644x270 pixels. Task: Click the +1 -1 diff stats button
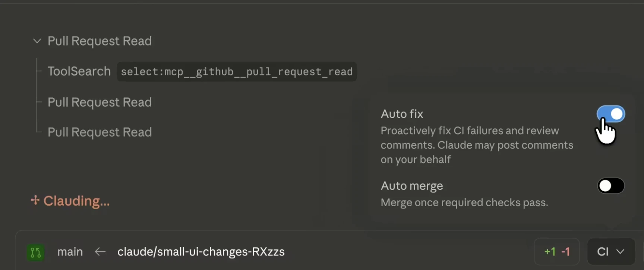[x=557, y=252]
